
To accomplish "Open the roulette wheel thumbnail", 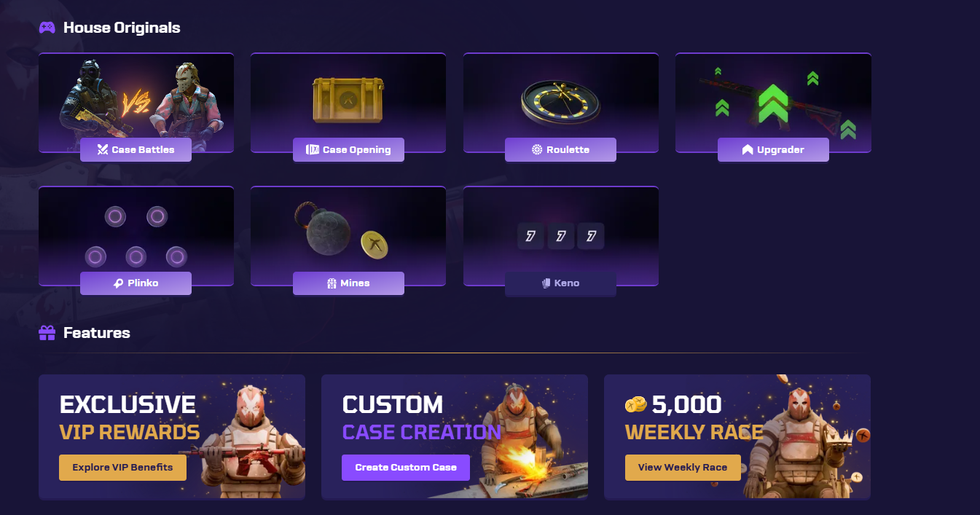I will coord(561,98).
